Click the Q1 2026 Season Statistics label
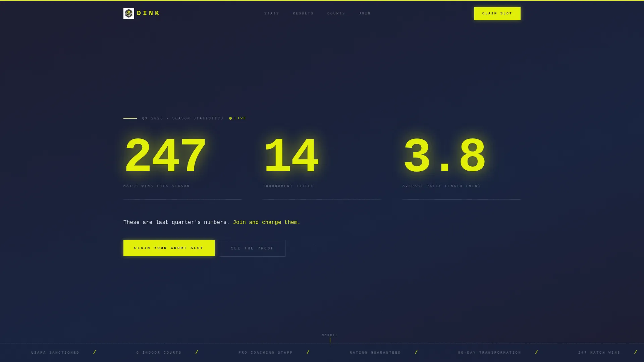The image size is (644, 362). click(183, 118)
